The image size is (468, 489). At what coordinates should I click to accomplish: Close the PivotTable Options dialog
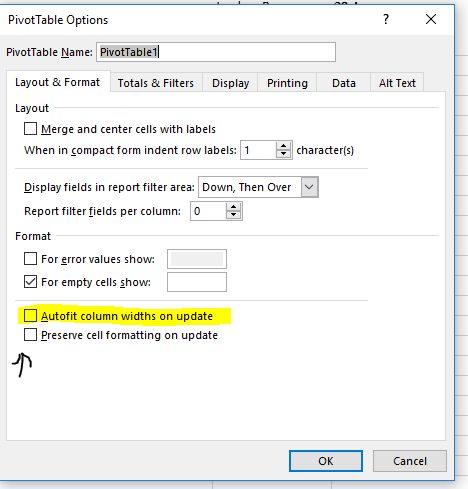[x=431, y=19]
